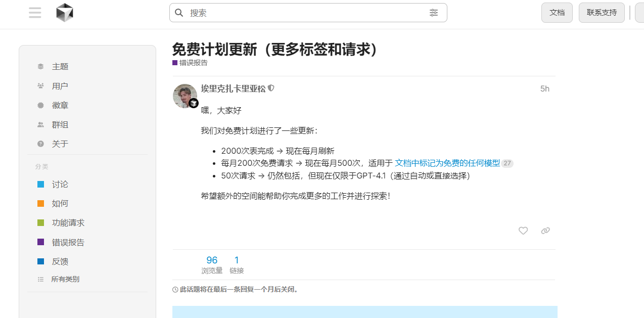Viewport: 644px width, 318px height.
Task: Click the 5h post timestamp
Action: pos(544,89)
